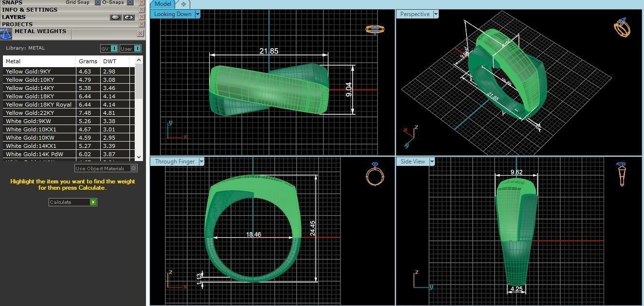Viewport: 644px width, 306px height.
Task: Click the 9.62 dimension in Side View
Action: [517, 172]
